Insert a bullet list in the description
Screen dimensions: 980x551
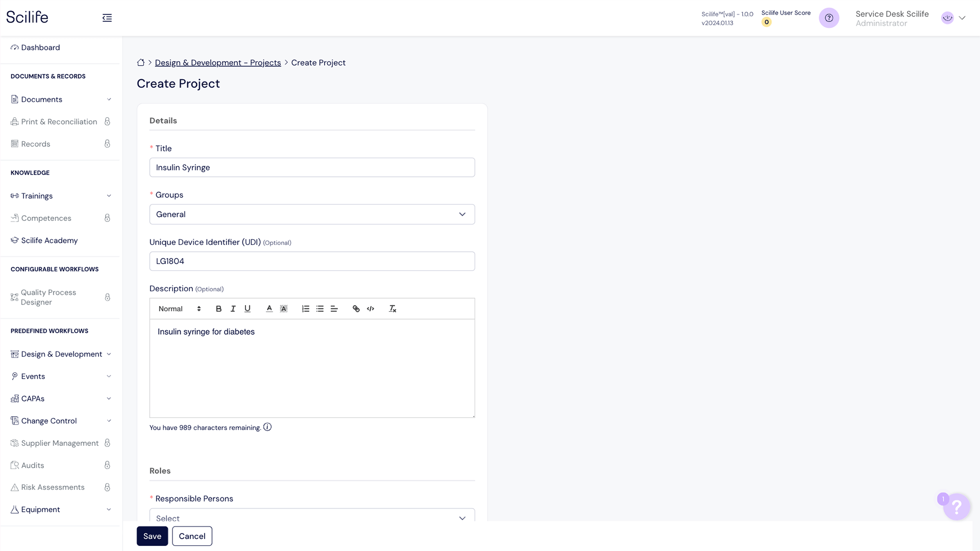tap(320, 309)
